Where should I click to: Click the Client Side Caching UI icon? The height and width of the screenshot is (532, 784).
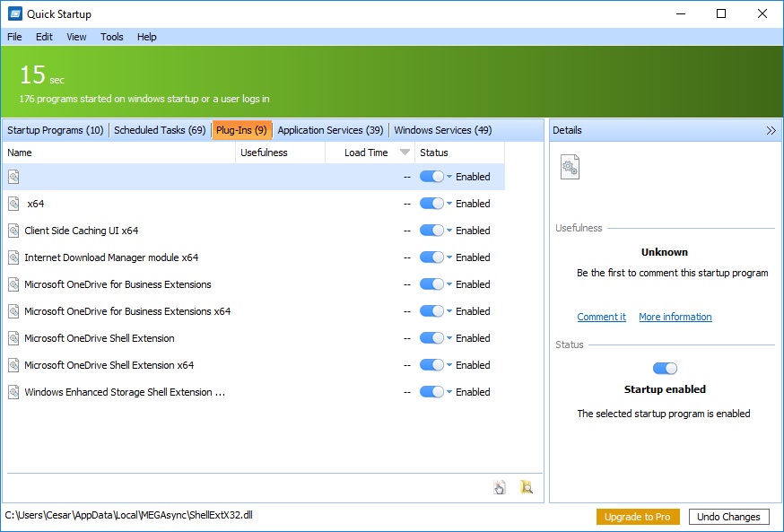13,231
